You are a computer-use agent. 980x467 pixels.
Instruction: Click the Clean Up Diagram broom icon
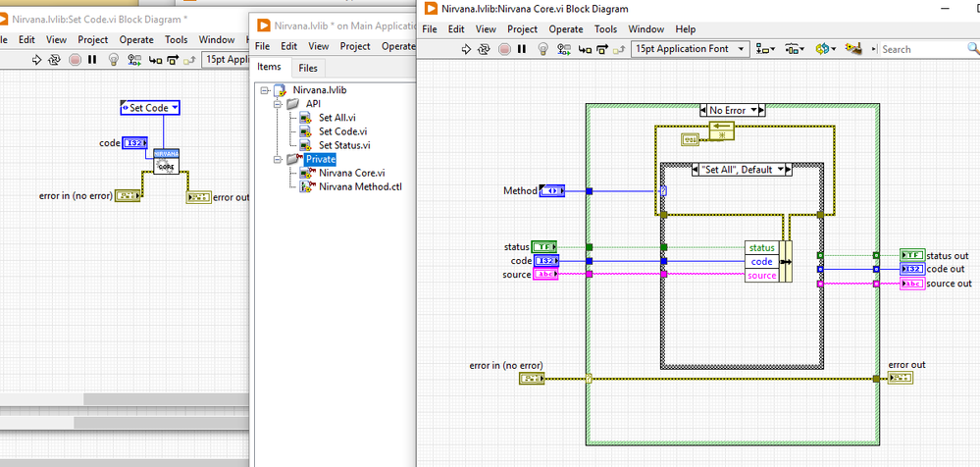click(852, 49)
